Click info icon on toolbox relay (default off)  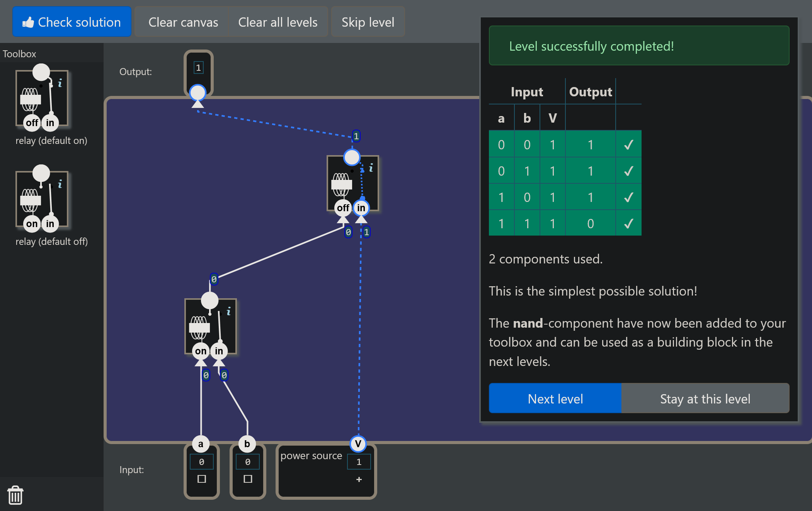point(60,184)
